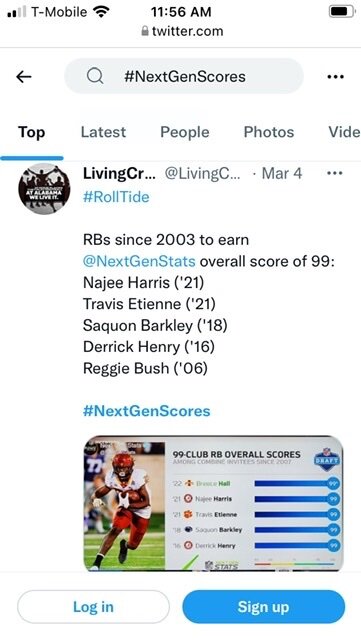The height and width of the screenshot is (640, 361).
Task: Focus the #NextGenScores search field
Action: (x=184, y=76)
